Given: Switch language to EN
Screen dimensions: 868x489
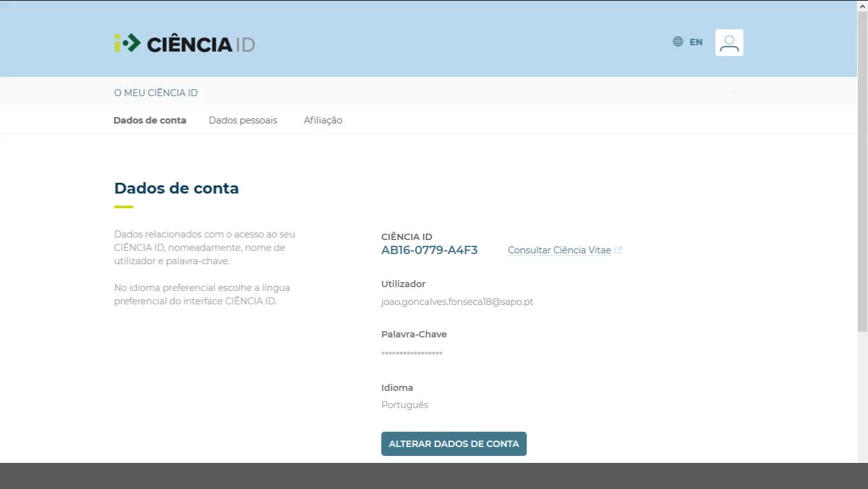Looking at the screenshot, I should [696, 42].
